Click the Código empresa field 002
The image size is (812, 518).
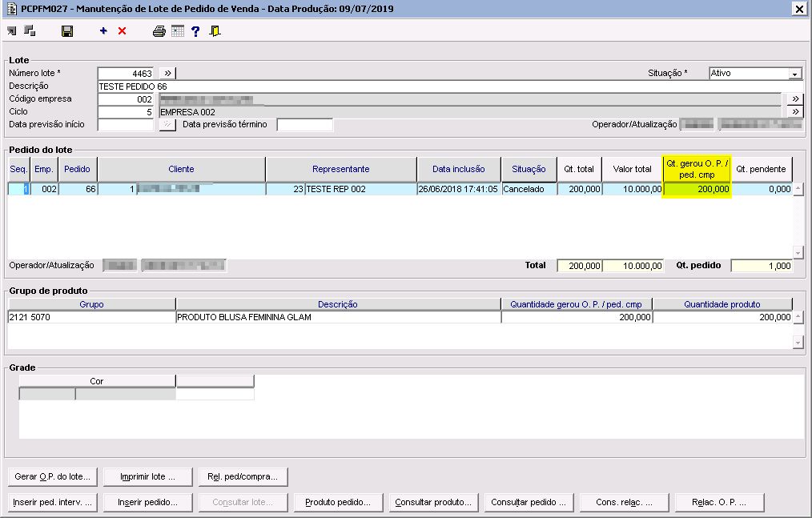click(x=126, y=99)
